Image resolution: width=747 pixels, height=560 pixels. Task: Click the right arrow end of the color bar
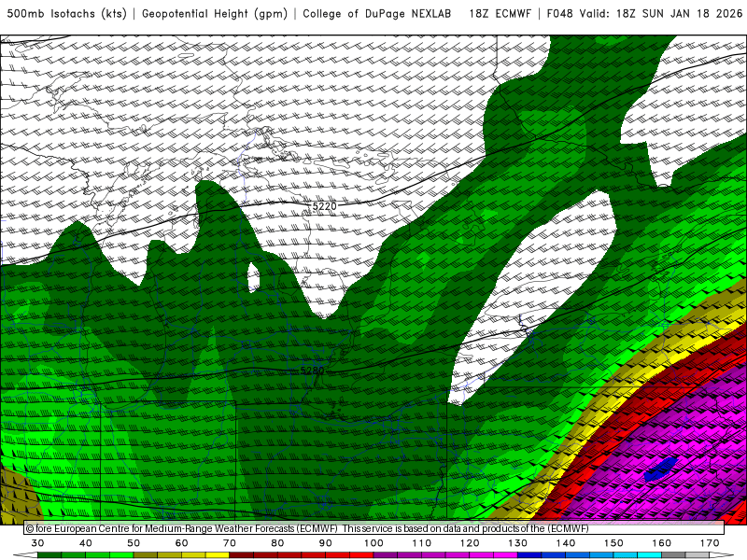pyautogui.click(x=722, y=555)
